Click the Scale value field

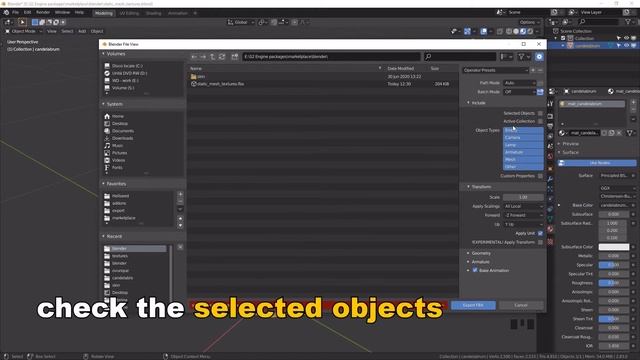523,197
